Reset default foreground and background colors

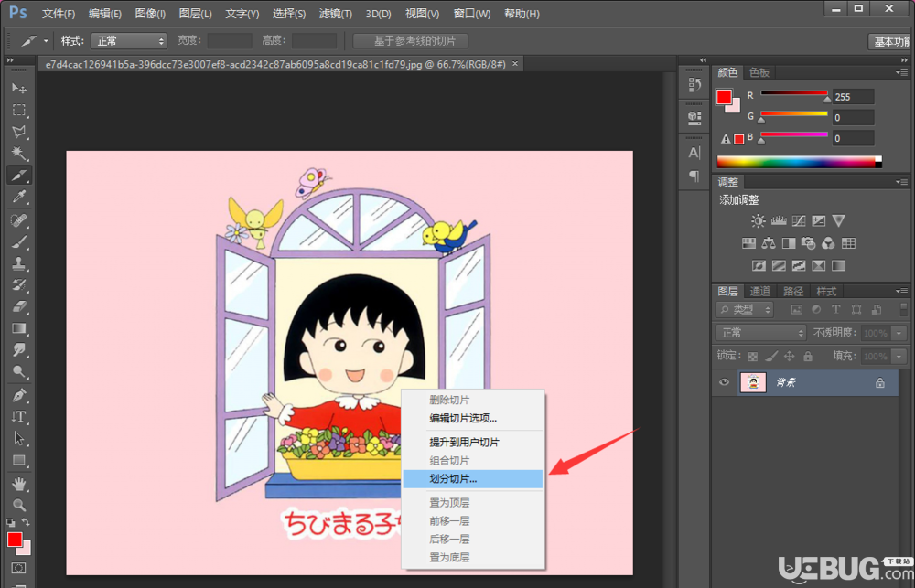11,523
